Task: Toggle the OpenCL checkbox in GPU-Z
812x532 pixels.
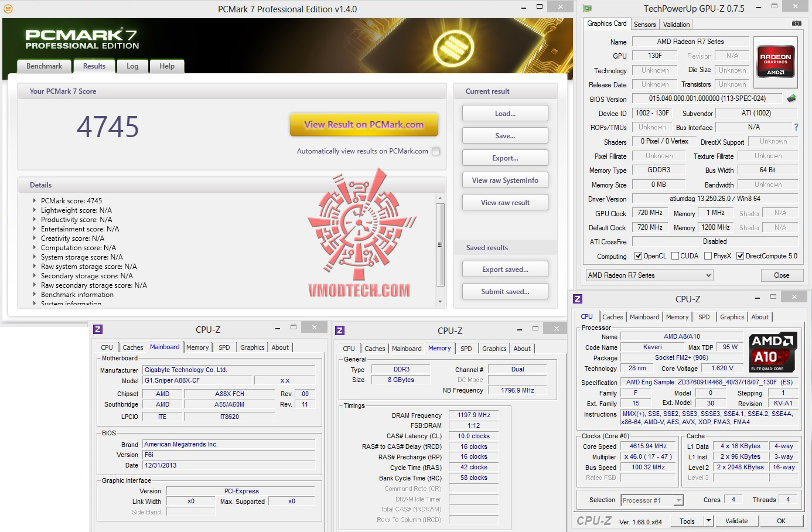Action: click(x=639, y=256)
